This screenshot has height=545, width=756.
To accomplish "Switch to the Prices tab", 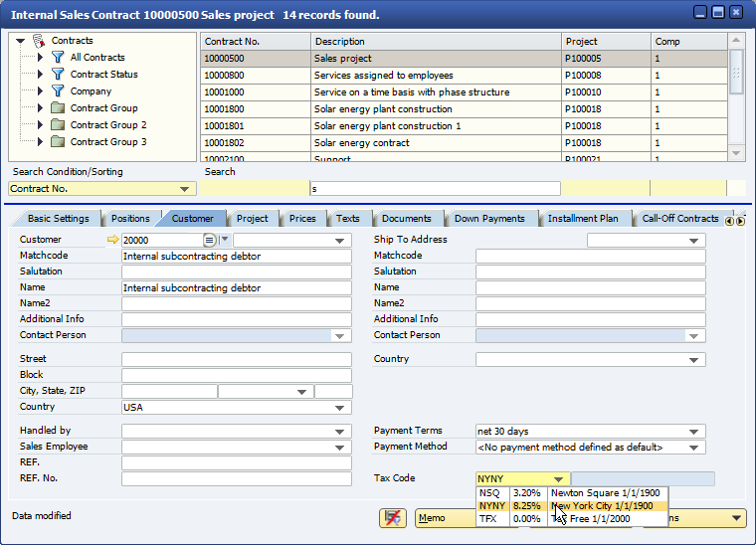I will point(302,219).
